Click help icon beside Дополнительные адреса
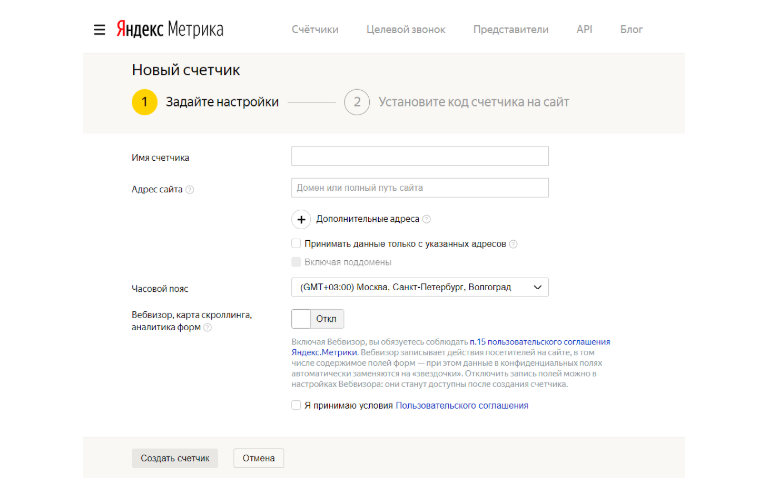Image resolution: width=767 pixels, height=494 pixels. pyautogui.click(x=426, y=219)
